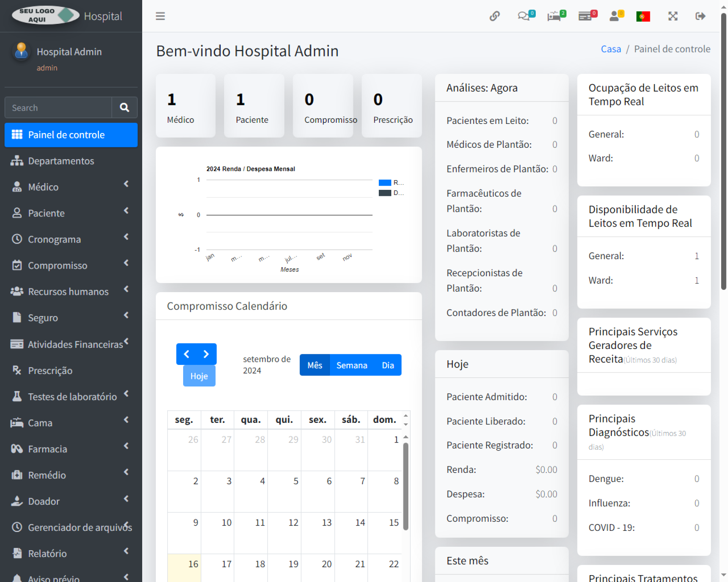The width and height of the screenshot is (728, 582).
Task: Go to next month in calendar
Action: 206,354
